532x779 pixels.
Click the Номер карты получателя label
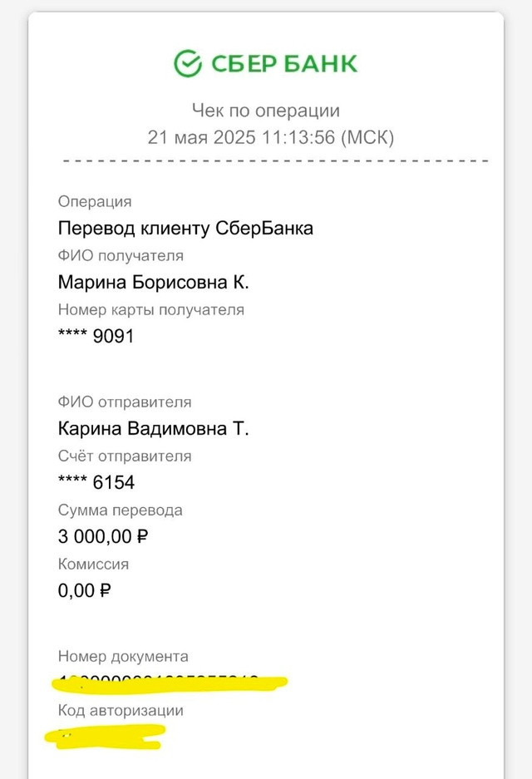pos(151,310)
